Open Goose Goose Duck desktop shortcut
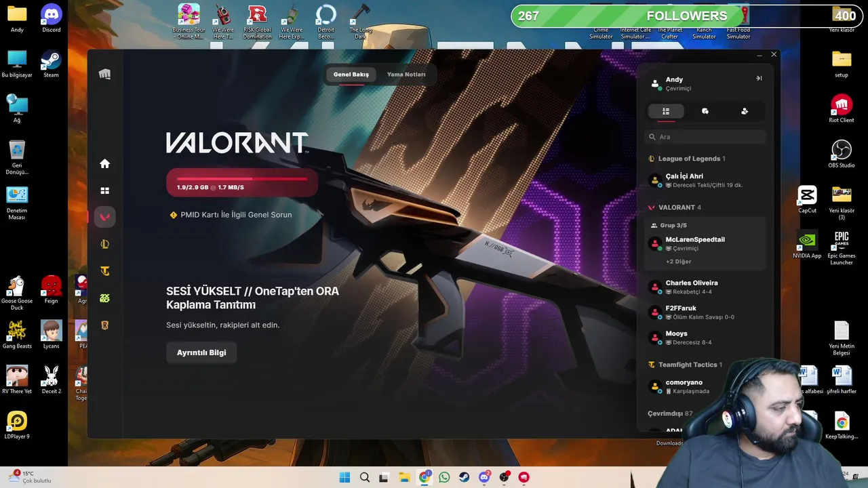Viewport: 868px width, 488px height. click(x=17, y=293)
